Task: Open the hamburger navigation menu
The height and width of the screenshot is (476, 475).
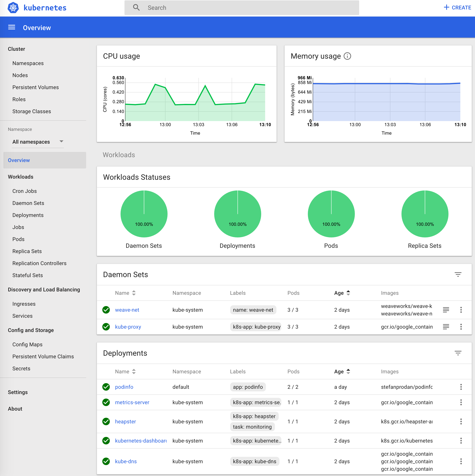Action: click(12, 27)
